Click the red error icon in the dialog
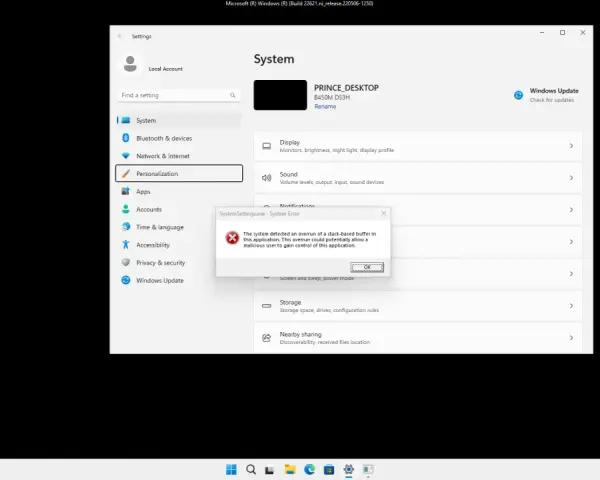The width and height of the screenshot is (600, 480). pos(232,238)
